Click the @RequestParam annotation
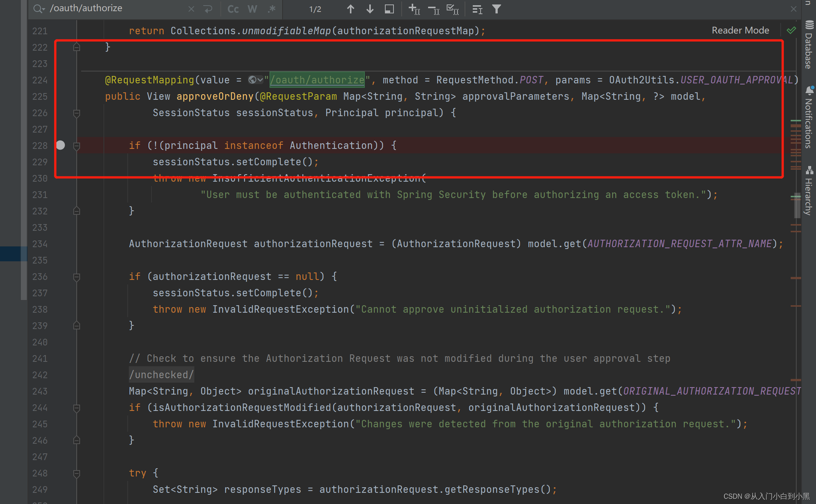 coord(298,96)
